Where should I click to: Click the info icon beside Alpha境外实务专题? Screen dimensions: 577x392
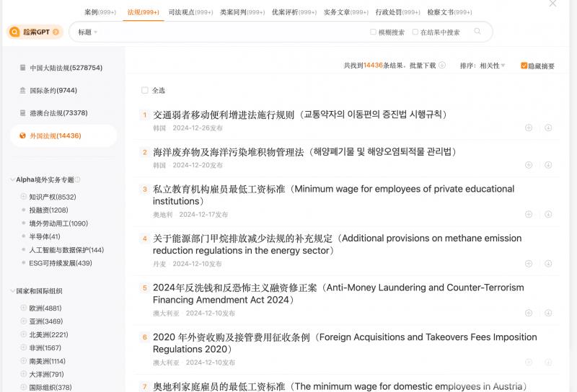[77, 179]
